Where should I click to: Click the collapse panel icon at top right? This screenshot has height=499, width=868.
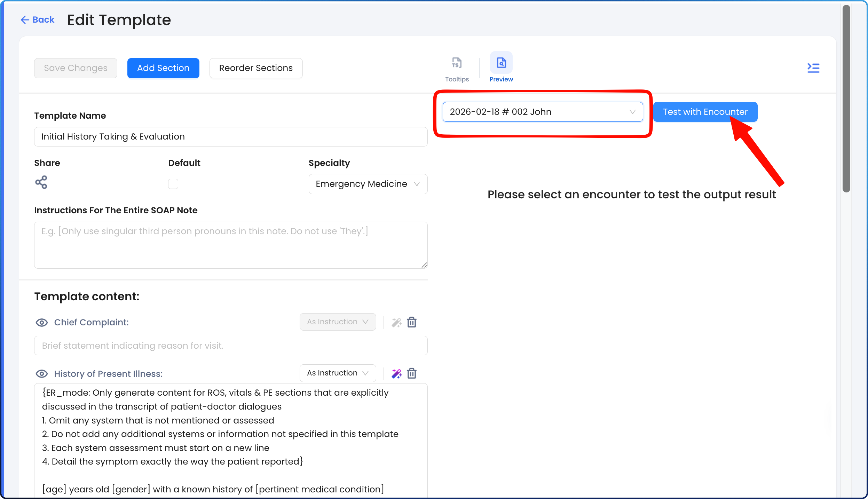coord(813,68)
